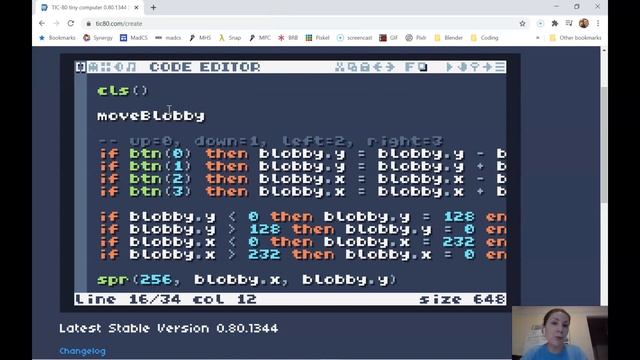Click the paste icon in editor toolbar
The height and width of the screenshot is (360, 640).
tap(365, 67)
